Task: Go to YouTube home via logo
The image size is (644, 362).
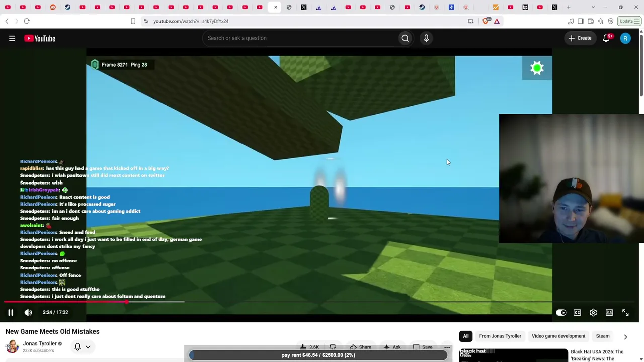Action: pyautogui.click(x=40, y=38)
